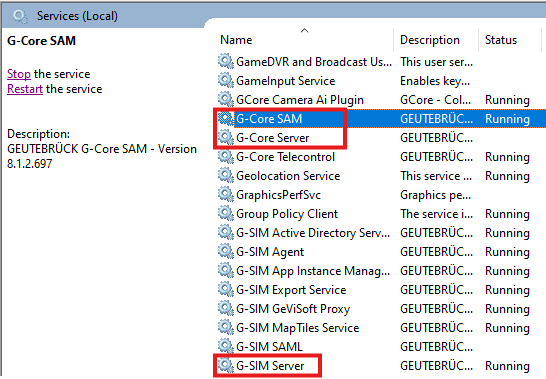Screen dimensions: 546x379
Task: Select G-SIM MapTiles Service row
Action: [381, 327]
